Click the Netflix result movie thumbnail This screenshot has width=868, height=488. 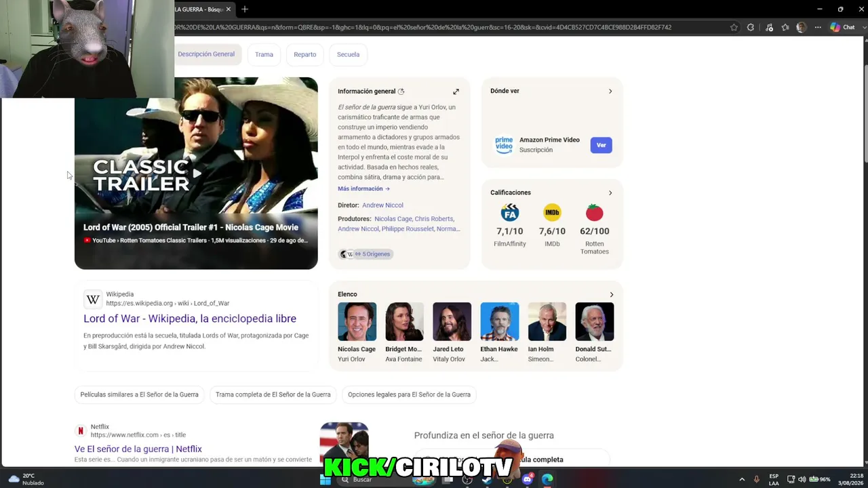tap(344, 443)
